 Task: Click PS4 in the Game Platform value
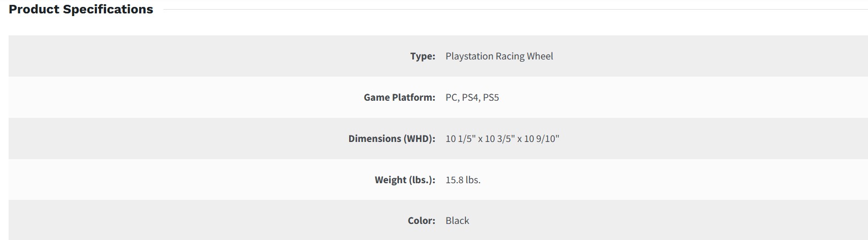tap(470, 97)
